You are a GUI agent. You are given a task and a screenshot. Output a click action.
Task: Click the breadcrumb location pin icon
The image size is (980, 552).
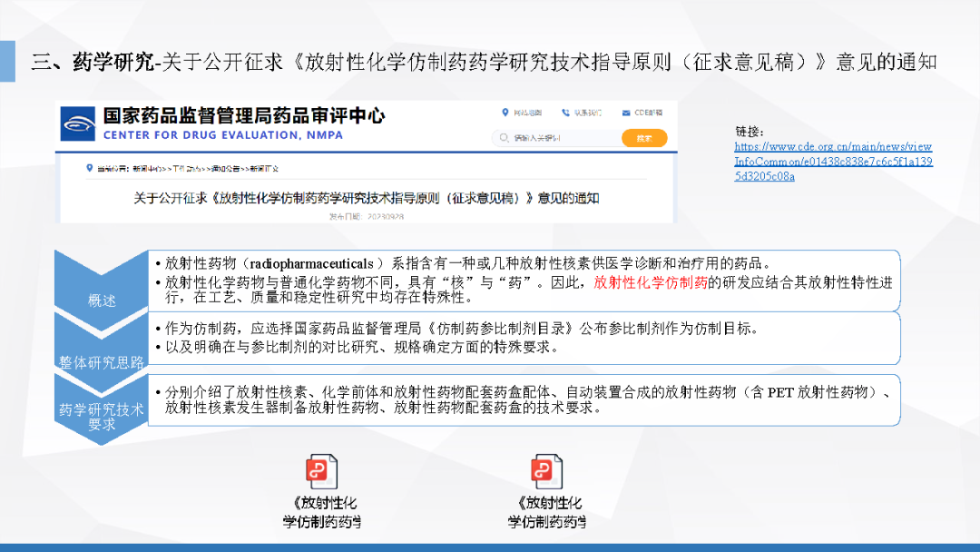[89, 168]
